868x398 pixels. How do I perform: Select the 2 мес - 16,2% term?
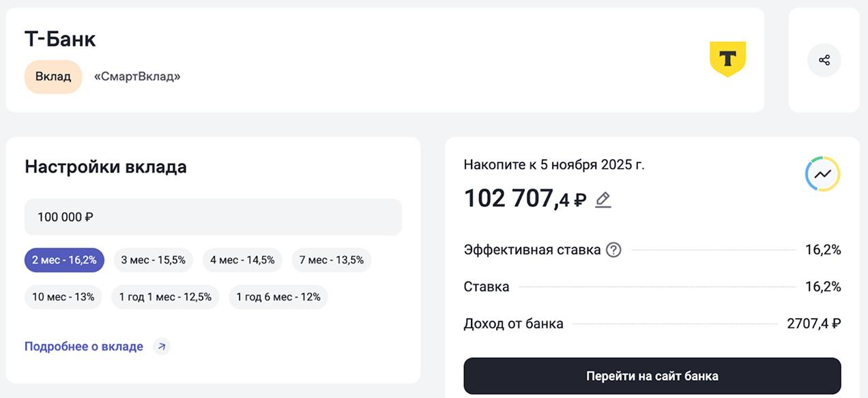coord(64,260)
